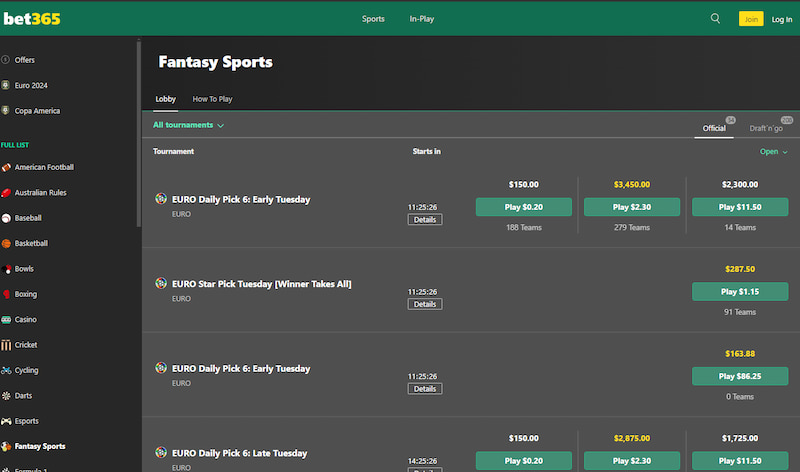Click the Tournament column header
The width and height of the screenshot is (800, 472).
(173, 152)
